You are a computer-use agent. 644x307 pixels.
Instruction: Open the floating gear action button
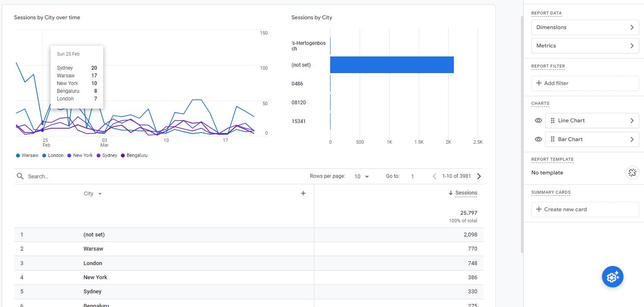[612, 277]
